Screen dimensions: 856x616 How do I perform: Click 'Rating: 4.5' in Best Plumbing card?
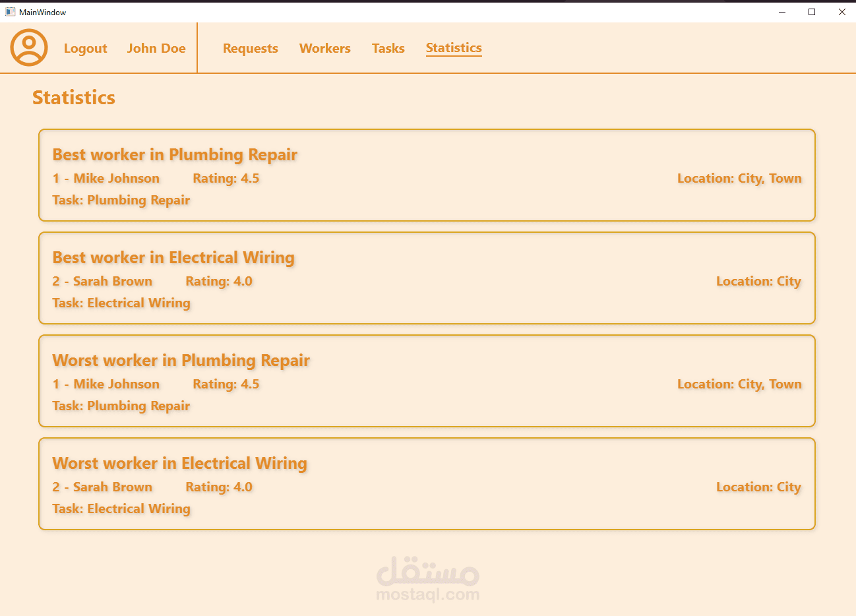226,178
